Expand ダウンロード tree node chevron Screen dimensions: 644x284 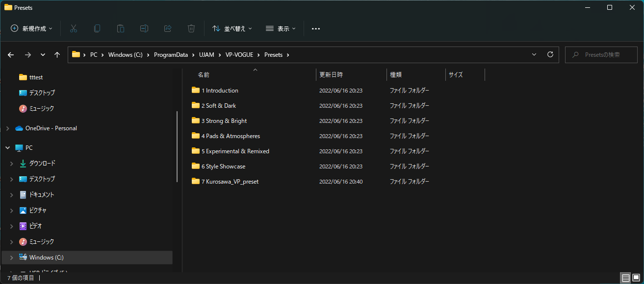click(x=12, y=164)
